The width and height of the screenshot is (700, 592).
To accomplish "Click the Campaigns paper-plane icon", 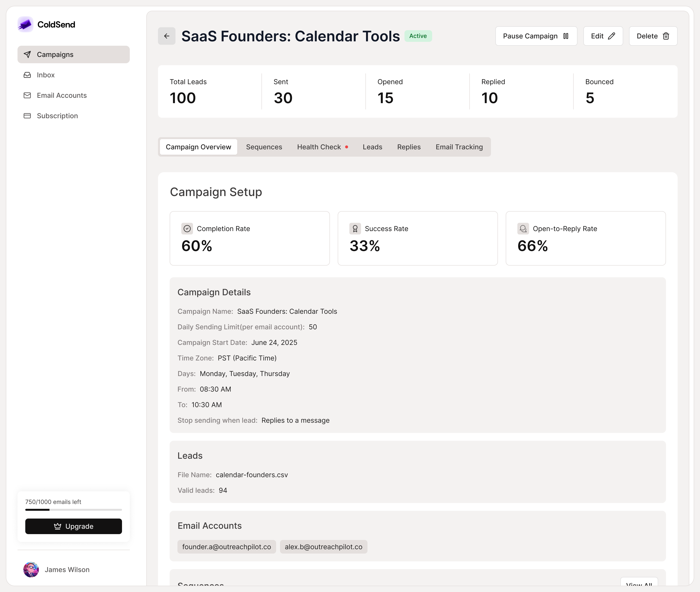I will point(27,54).
